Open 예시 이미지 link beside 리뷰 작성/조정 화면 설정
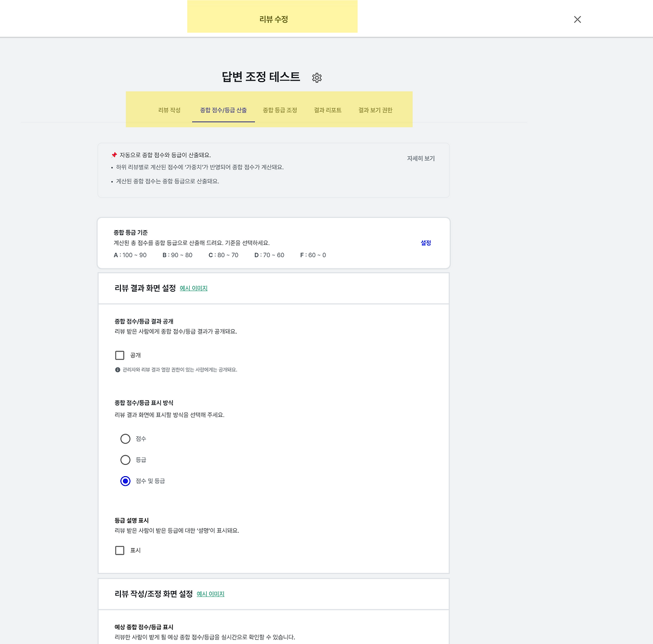The height and width of the screenshot is (644, 653). 211,594
